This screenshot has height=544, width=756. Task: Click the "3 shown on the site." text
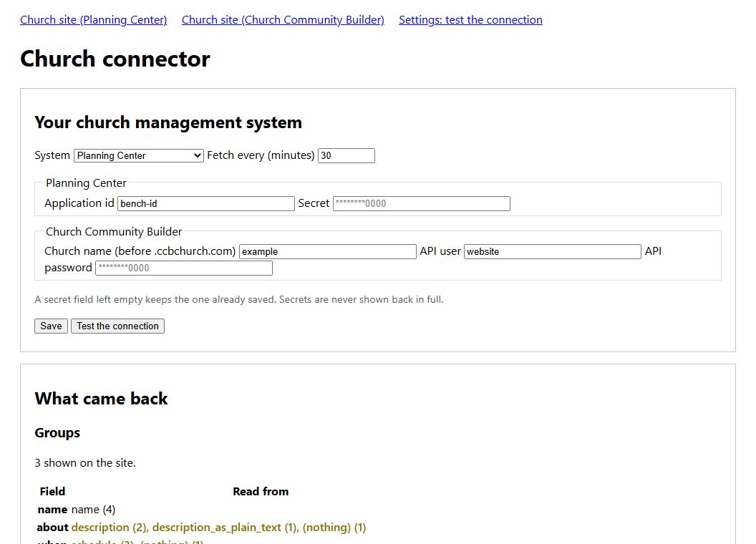tap(85, 463)
